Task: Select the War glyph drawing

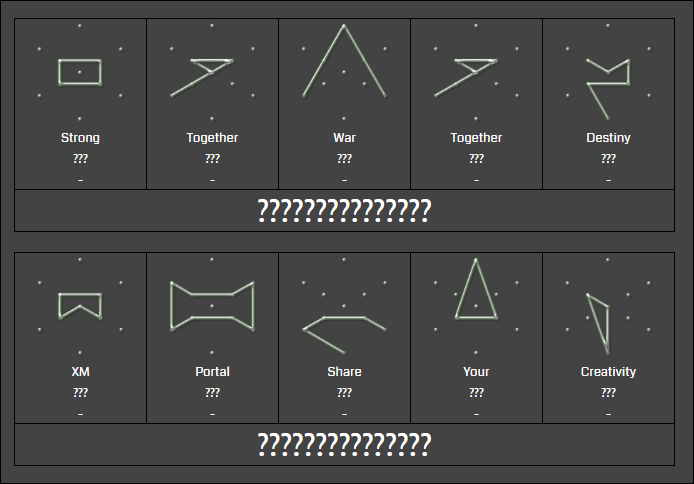Action: click(x=343, y=65)
